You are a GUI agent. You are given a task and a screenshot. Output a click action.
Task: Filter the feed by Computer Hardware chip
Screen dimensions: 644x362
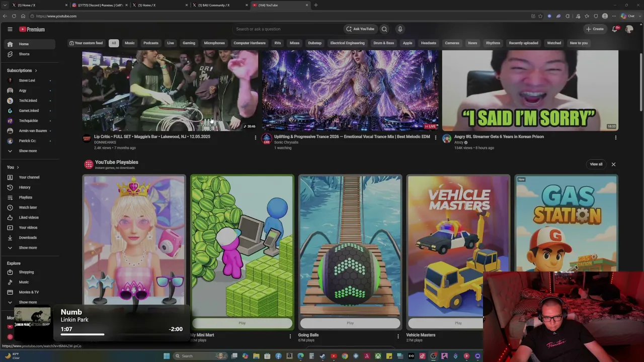250,43
